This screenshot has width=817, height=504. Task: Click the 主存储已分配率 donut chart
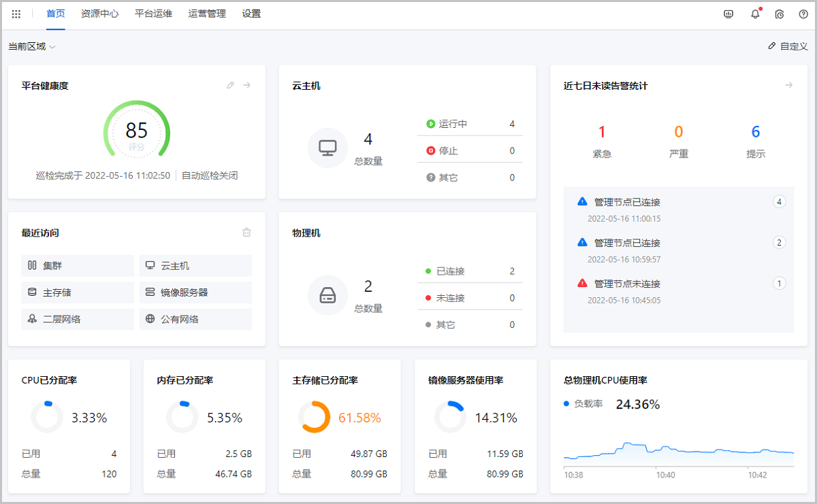[x=314, y=418]
